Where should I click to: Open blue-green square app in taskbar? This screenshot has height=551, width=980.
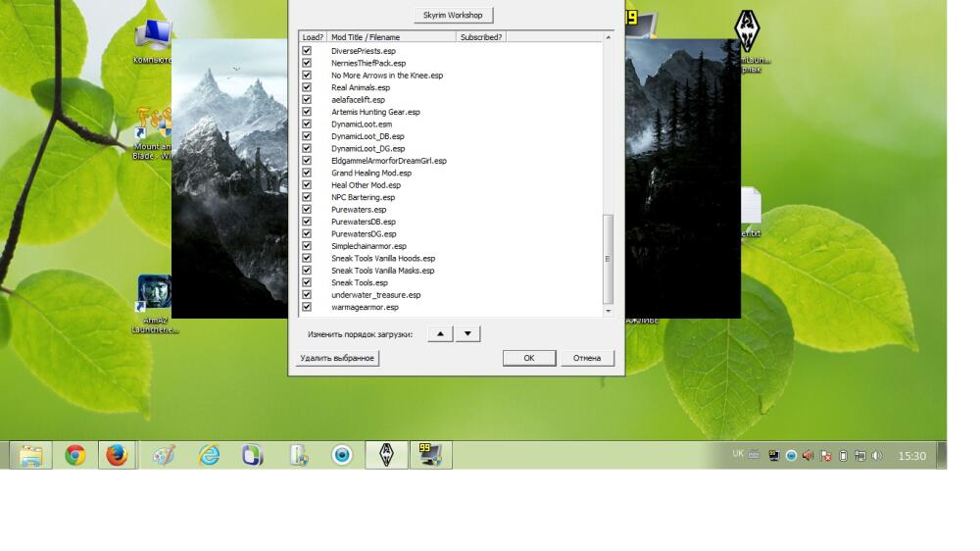pyautogui.click(x=253, y=455)
